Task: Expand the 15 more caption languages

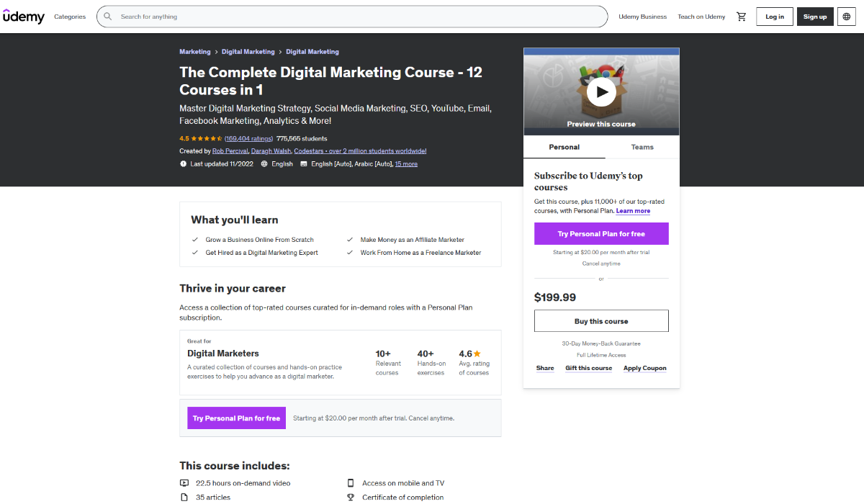Action: [406, 164]
